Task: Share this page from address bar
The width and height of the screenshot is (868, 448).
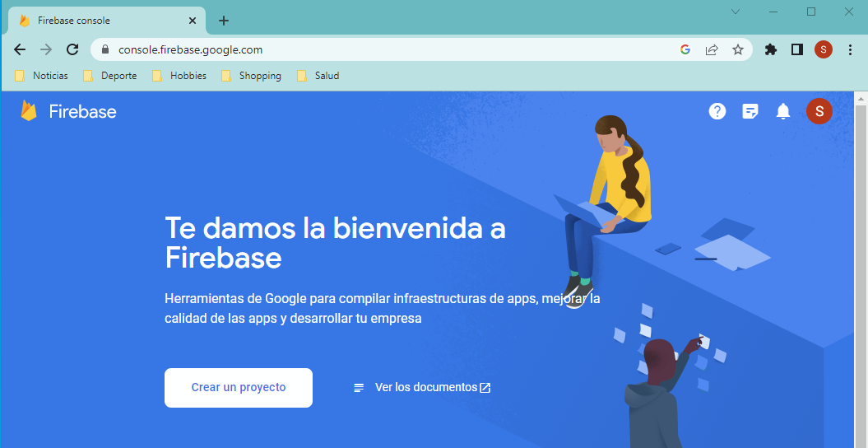Action: click(x=712, y=49)
